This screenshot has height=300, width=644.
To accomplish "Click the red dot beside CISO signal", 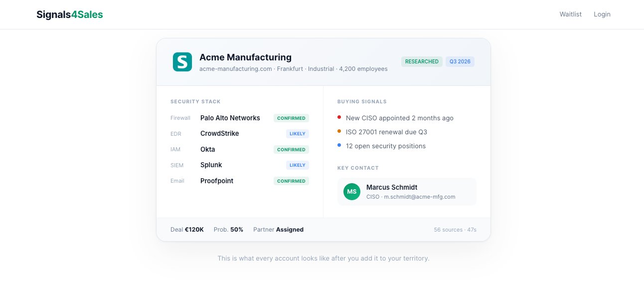I will click(339, 117).
